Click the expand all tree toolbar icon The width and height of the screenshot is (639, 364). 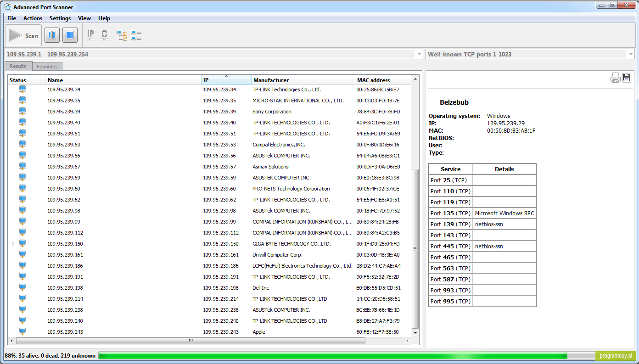[x=122, y=35]
